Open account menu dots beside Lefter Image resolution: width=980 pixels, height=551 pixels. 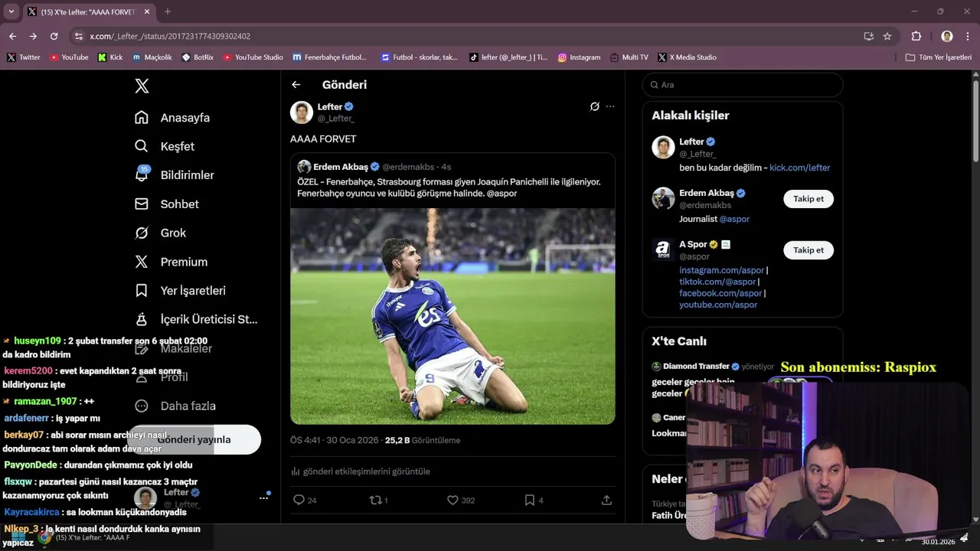[263, 497]
